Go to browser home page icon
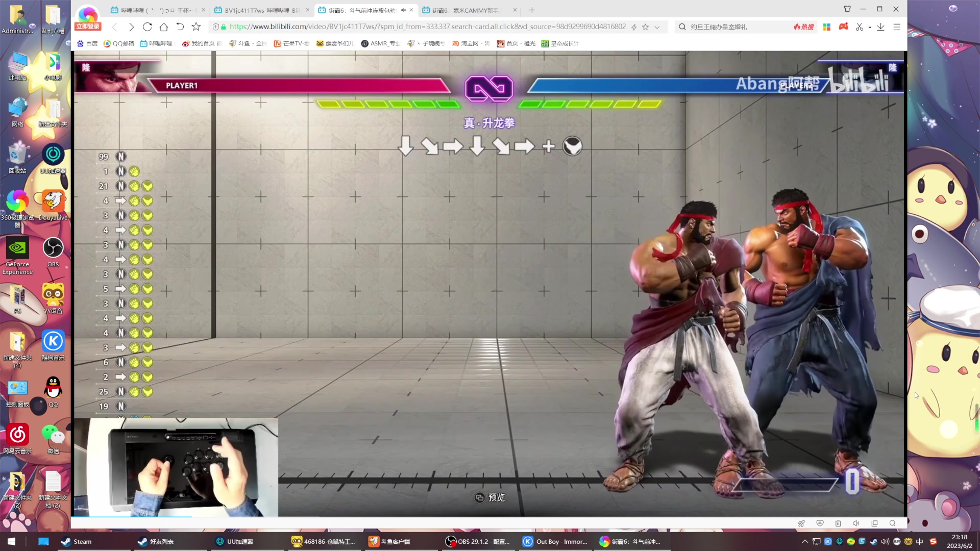This screenshot has height=551, width=980. pyautogui.click(x=164, y=27)
